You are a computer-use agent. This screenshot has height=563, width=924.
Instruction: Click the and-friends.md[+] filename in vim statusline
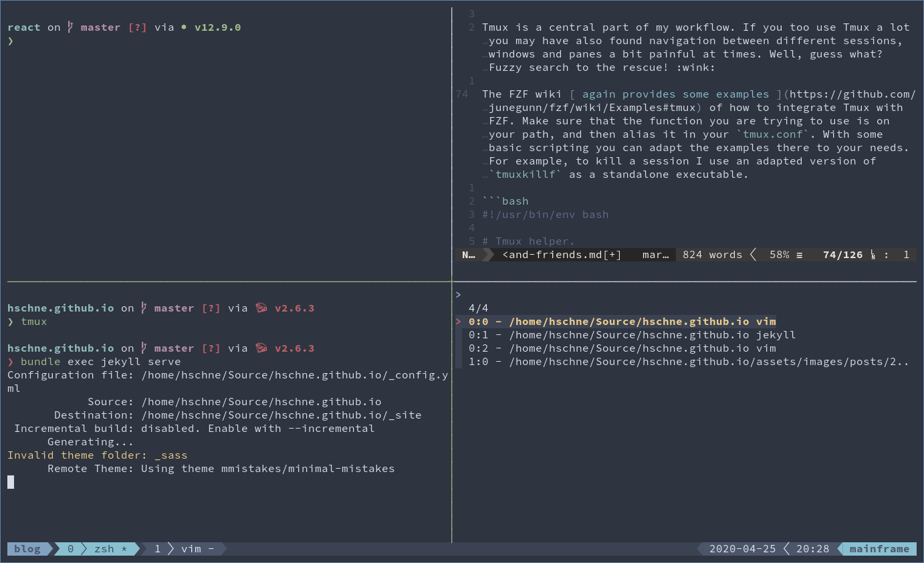[562, 255]
